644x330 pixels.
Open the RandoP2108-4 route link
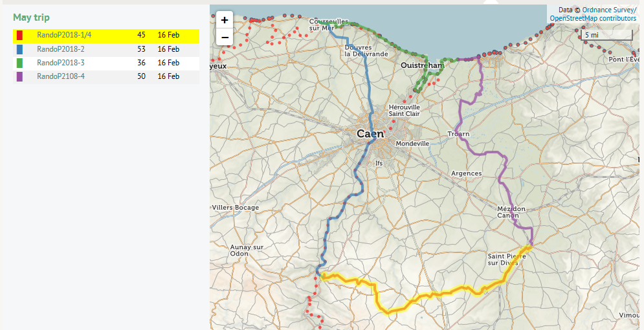[61, 76]
